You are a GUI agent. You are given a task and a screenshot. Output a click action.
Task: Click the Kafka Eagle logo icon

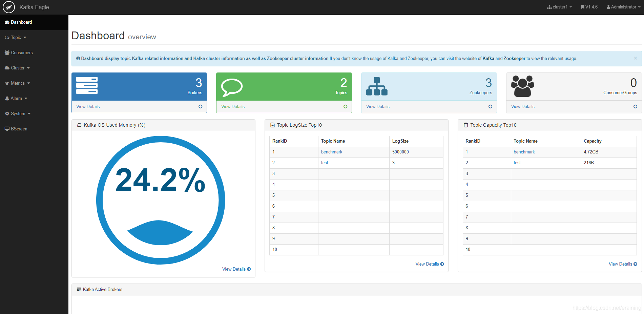pos(9,7)
